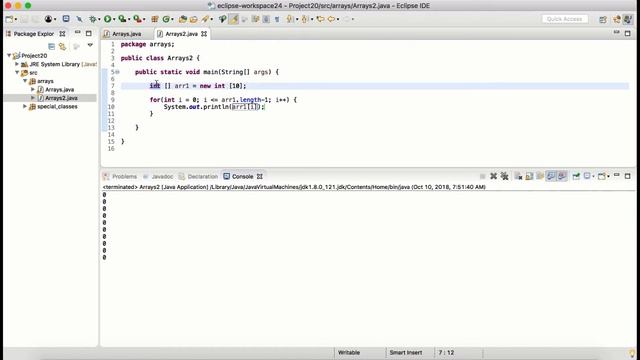The width and height of the screenshot is (640, 360).
Task: Click the Open Task folder icon
Action: [x=193, y=19]
